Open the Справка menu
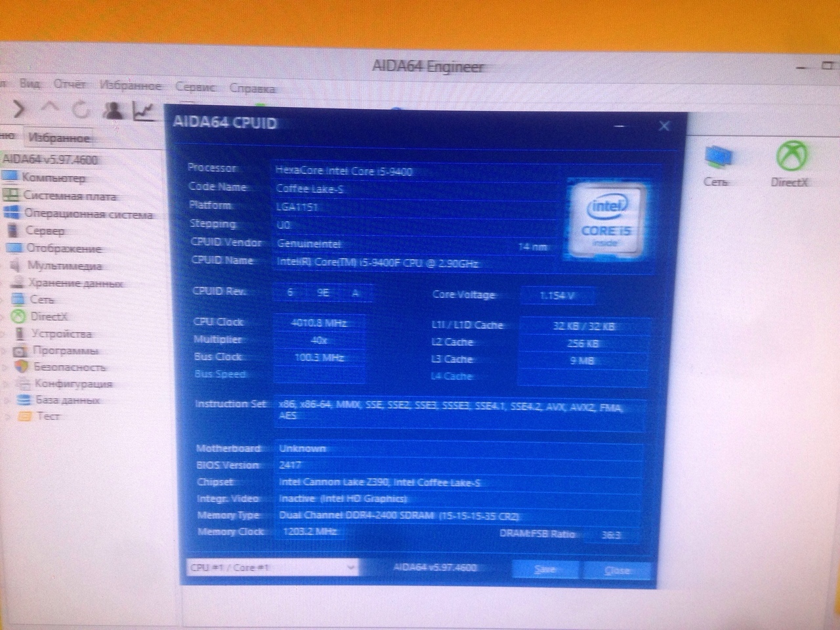Screen dimensions: 840x630 [x=253, y=88]
